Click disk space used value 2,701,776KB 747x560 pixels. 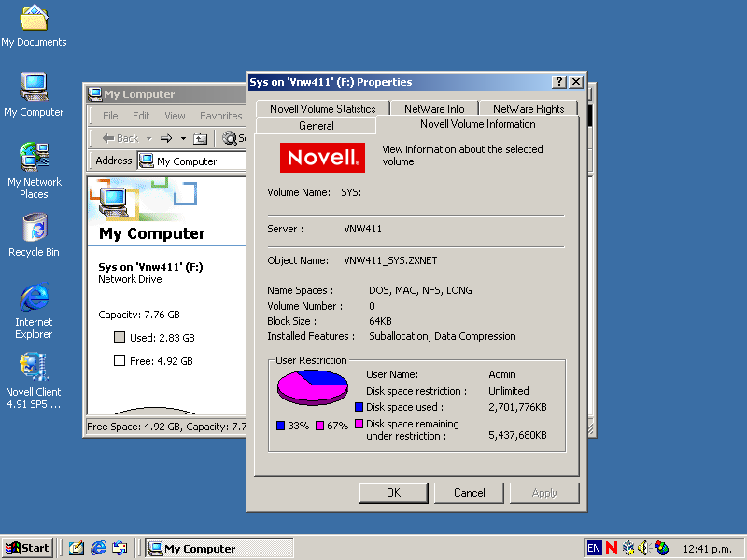coord(517,407)
